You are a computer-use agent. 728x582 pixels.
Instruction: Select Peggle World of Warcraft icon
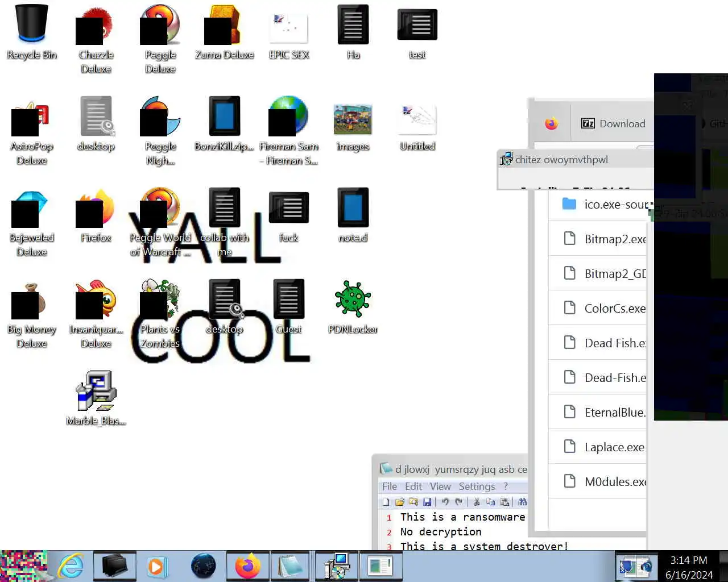click(160, 222)
